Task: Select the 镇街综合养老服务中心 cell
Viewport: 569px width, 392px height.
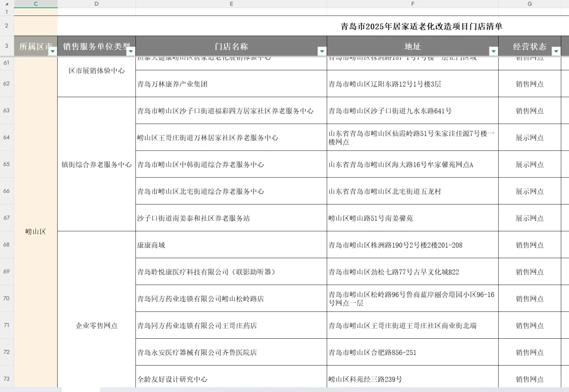Action: 96,164
